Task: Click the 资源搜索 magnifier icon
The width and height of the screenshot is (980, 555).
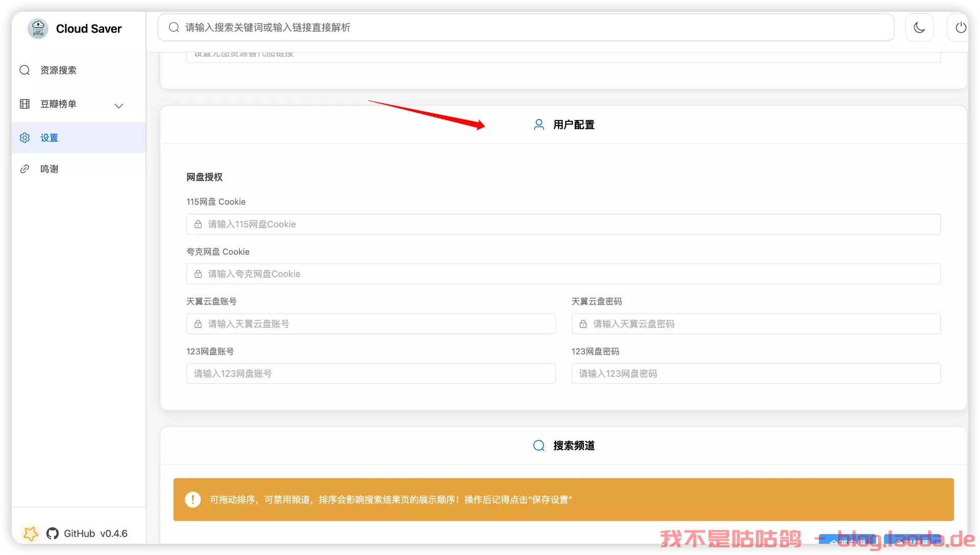Action: click(x=24, y=70)
